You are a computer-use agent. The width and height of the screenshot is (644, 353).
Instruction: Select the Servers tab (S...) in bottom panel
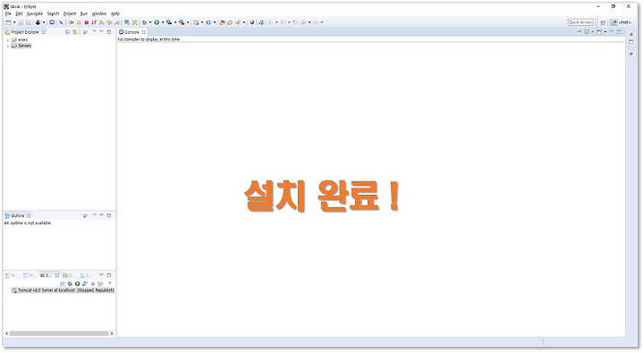[49, 275]
